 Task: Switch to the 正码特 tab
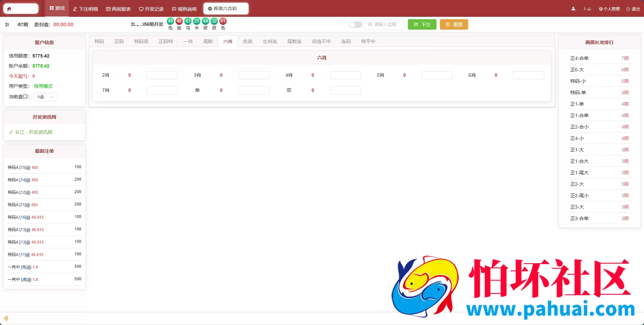[x=166, y=41]
